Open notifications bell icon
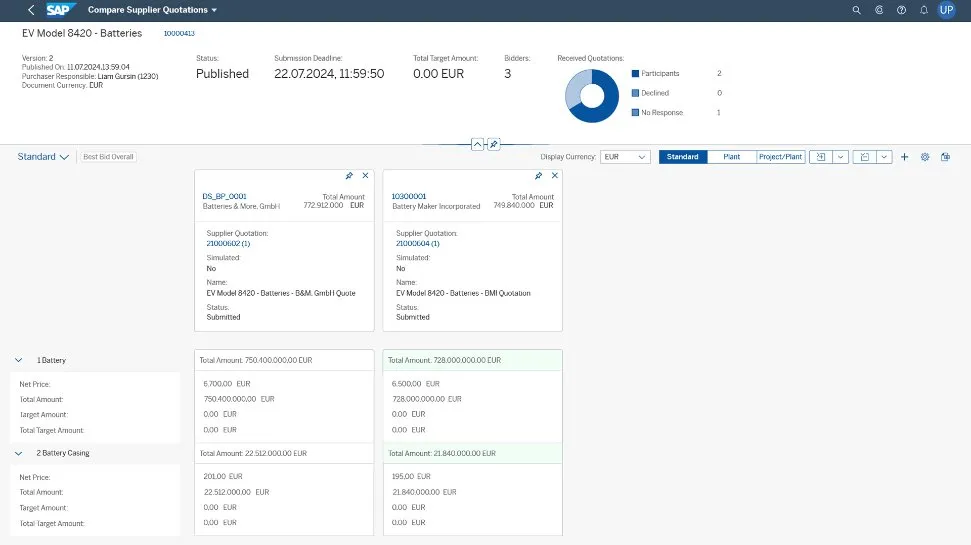971x545 pixels. point(923,10)
